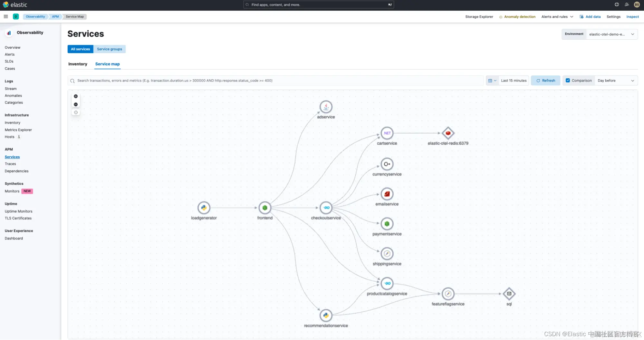Click the emailservice Ruby node
This screenshot has width=644, height=340.
click(387, 194)
